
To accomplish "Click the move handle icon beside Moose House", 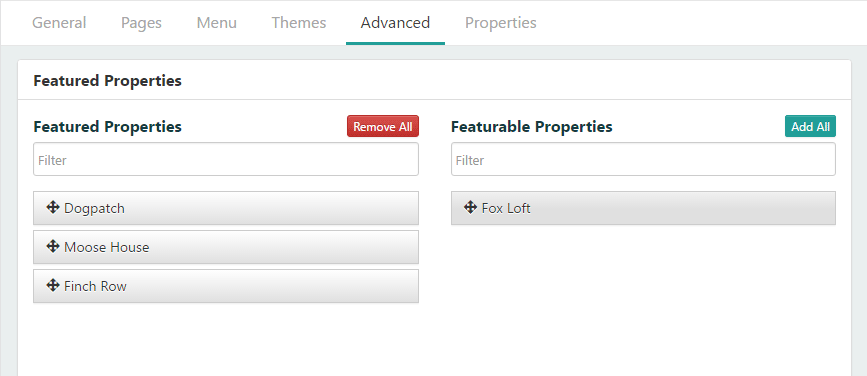I will pos(53,246).
